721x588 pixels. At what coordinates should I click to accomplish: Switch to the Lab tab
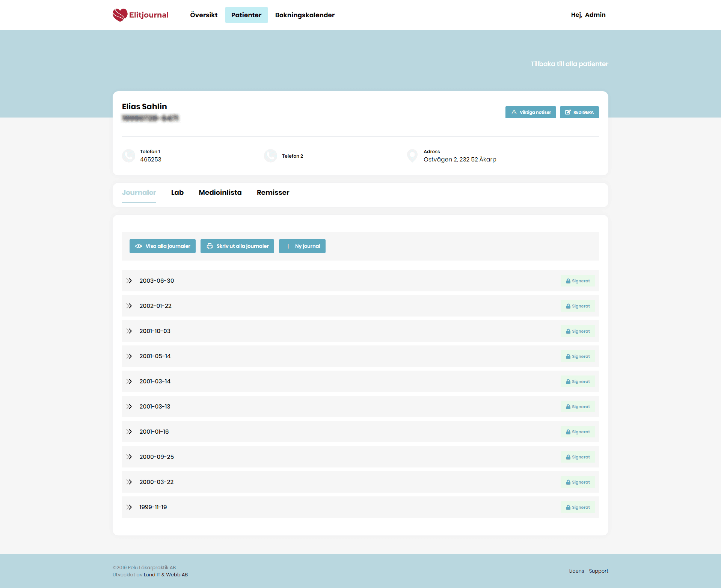[177, 193]
